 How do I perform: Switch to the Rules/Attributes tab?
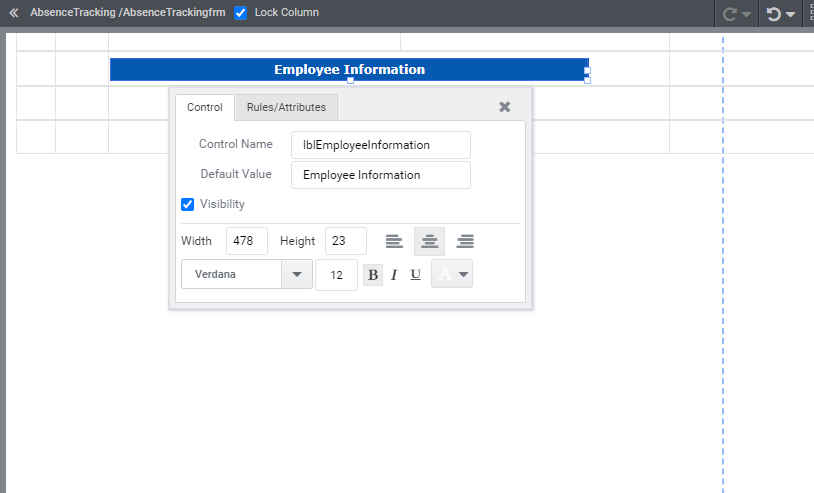[286, 107]
